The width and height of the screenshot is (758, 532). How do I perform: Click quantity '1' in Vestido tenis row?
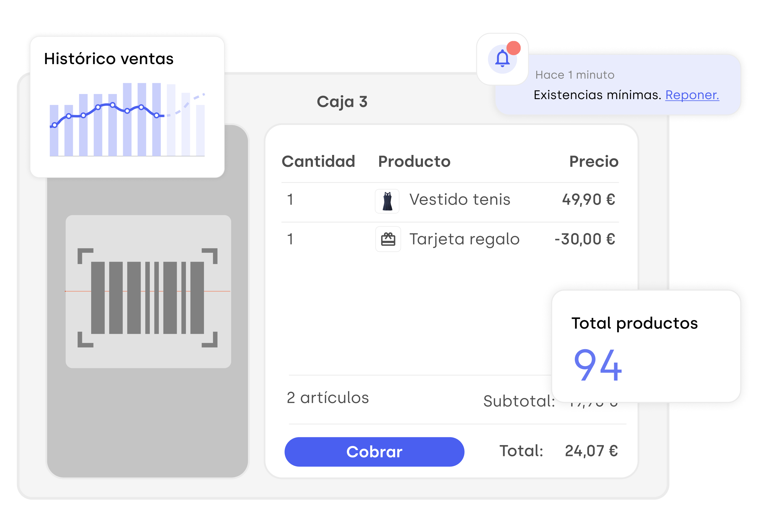coord(290,200)
